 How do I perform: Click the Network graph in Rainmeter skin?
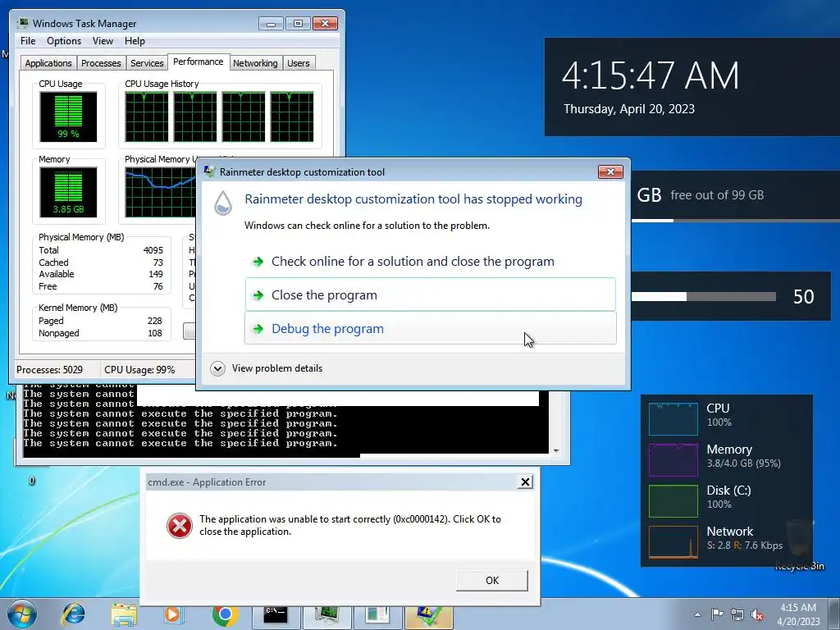click(673, 542)
